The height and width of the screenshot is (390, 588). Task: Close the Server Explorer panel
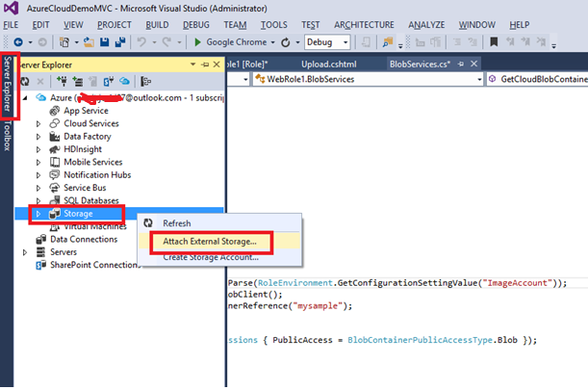coord(217,65)
